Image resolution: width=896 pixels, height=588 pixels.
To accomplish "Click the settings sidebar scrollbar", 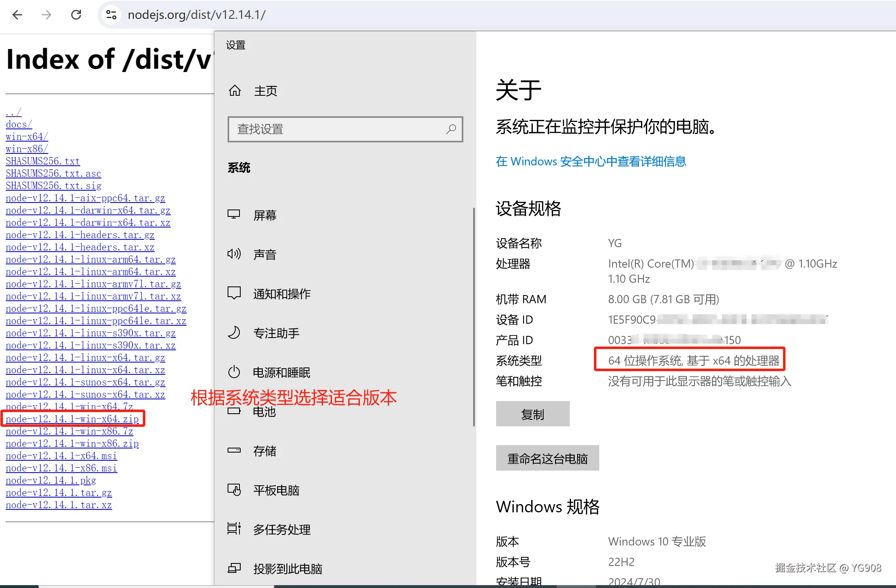I will [474, 317].
